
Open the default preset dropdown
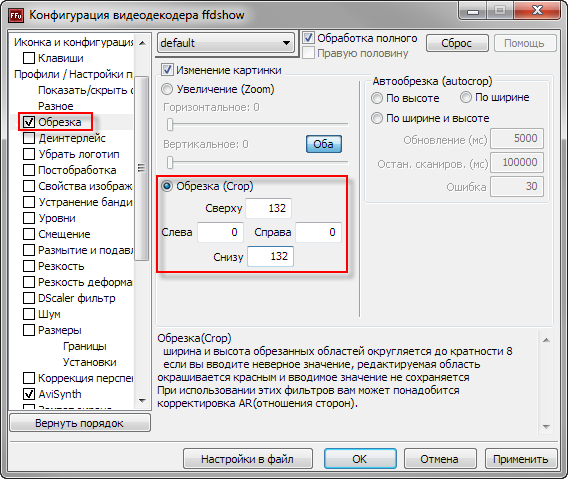click(226, 43)
